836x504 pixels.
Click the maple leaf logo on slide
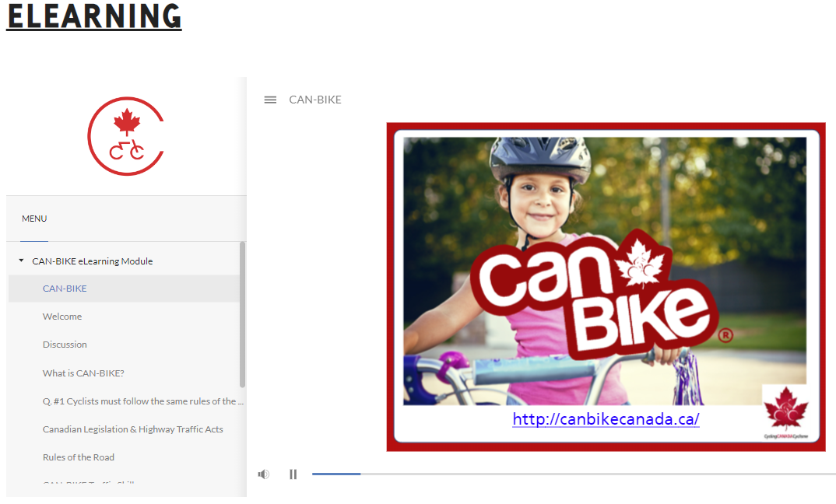coord(786,410)
